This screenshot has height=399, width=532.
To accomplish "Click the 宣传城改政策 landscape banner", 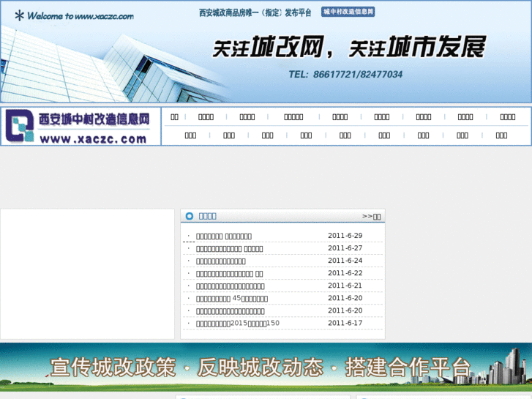I will 266,367.
